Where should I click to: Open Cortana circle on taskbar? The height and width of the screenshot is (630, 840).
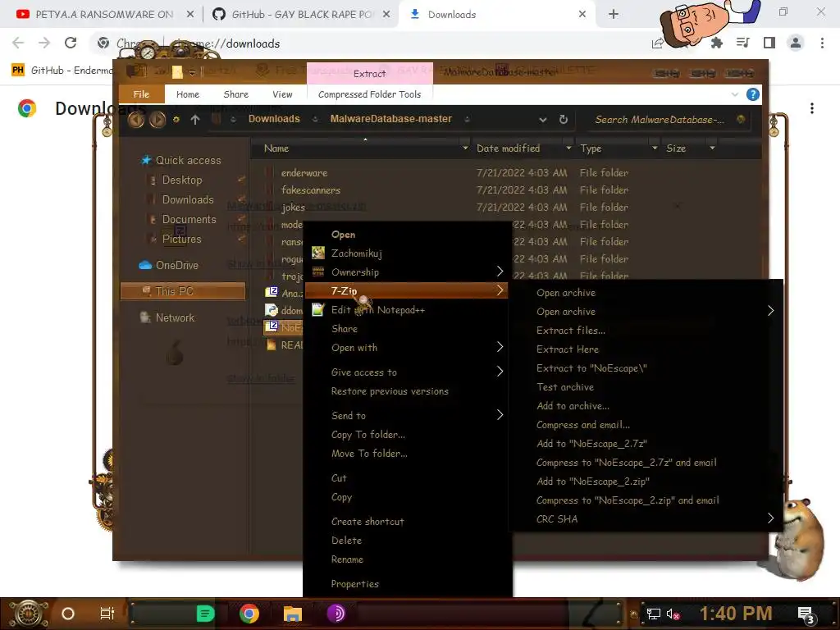(68, 614)
